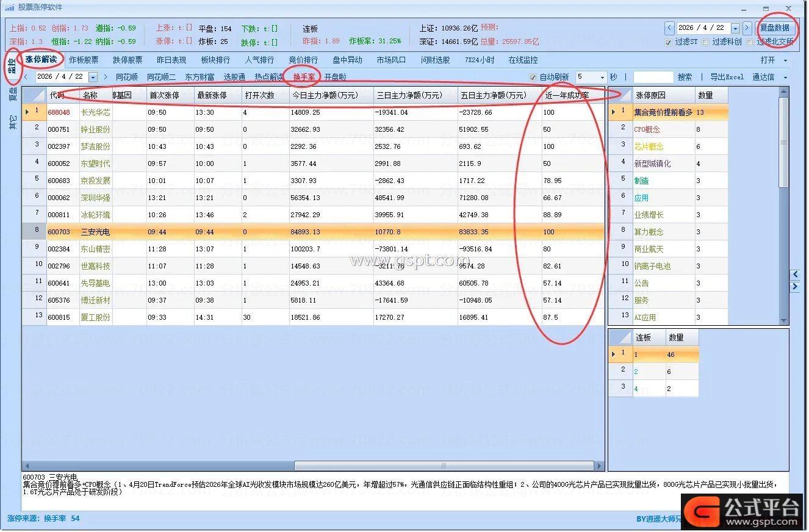The image size is (809, 532).
Task: Open the top-right date dropdown calendar
Action: tap(735, 28)
